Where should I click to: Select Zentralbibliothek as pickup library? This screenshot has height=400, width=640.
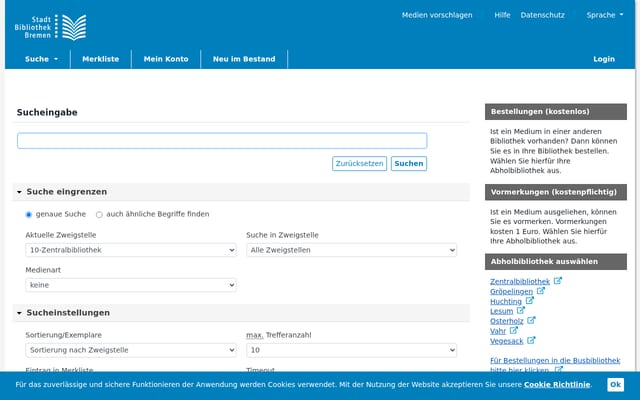[x=520, y=282]
